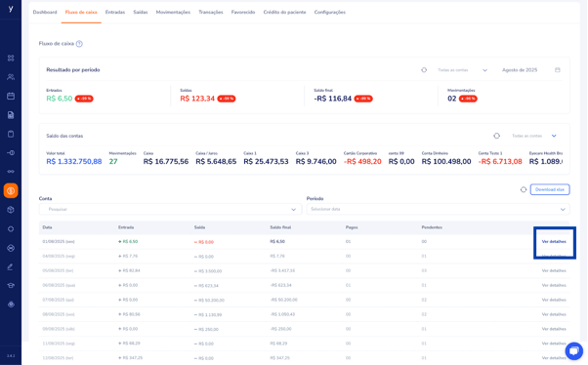588x365 pixels.
Task: Click the Download xlsx button
Action: point(550,189)
